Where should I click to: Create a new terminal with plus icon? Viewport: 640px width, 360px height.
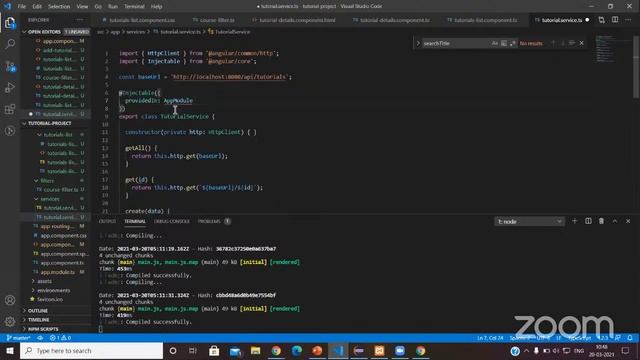click(575, 221)
